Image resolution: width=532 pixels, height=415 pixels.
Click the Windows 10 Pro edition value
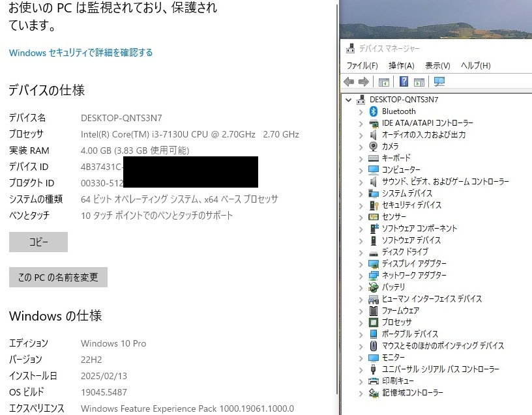click(x=113, y=343)
